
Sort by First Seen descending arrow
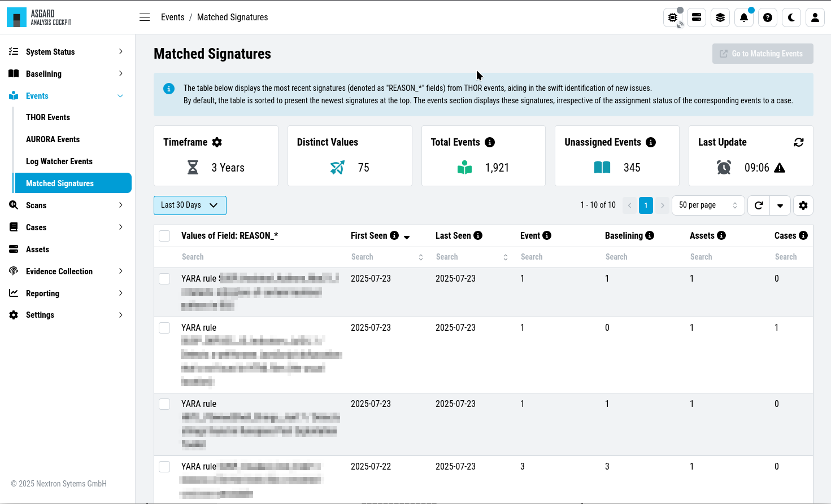point(407,237)
